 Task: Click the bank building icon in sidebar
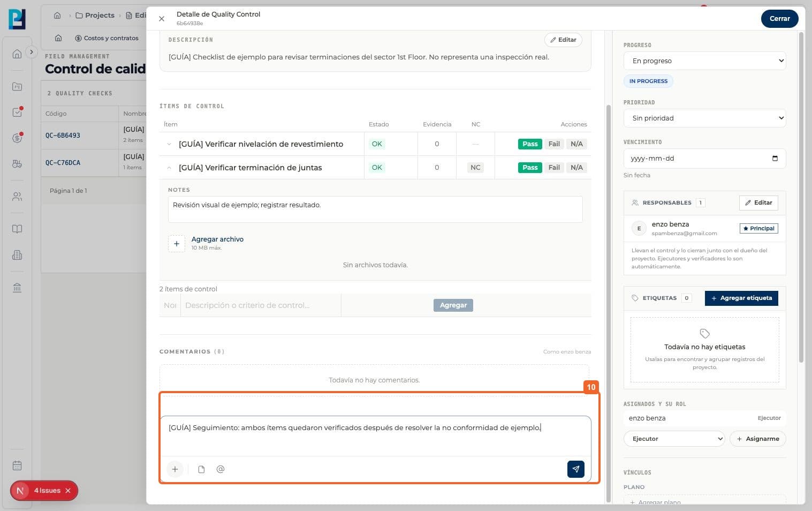17,288
